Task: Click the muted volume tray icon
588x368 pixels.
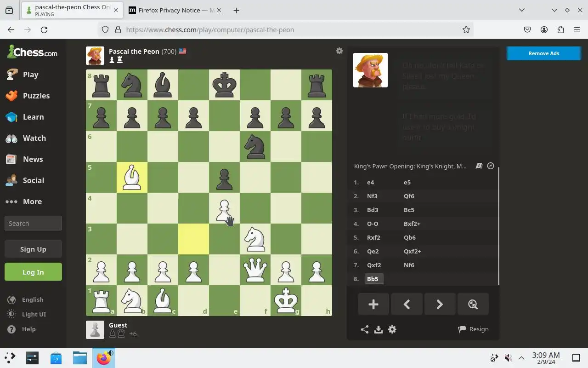Action: [x=508, y=358]
